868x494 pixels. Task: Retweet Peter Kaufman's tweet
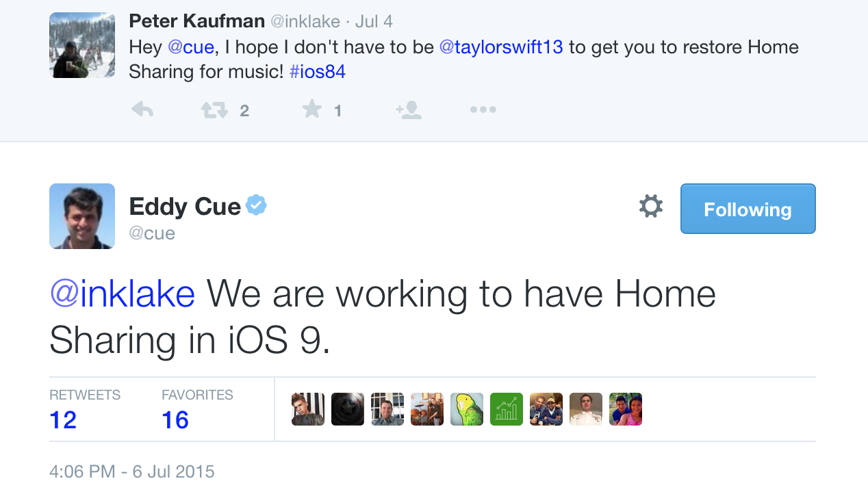214,109
